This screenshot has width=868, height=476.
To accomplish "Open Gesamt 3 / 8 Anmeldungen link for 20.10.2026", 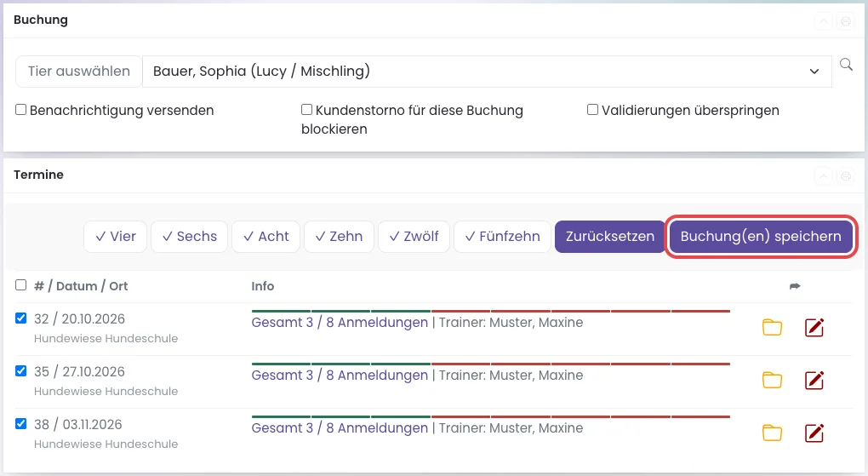I will [340, 323].
